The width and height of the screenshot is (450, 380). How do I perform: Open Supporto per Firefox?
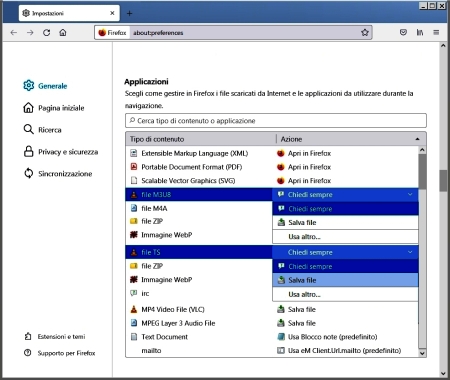tap(60, 353)
